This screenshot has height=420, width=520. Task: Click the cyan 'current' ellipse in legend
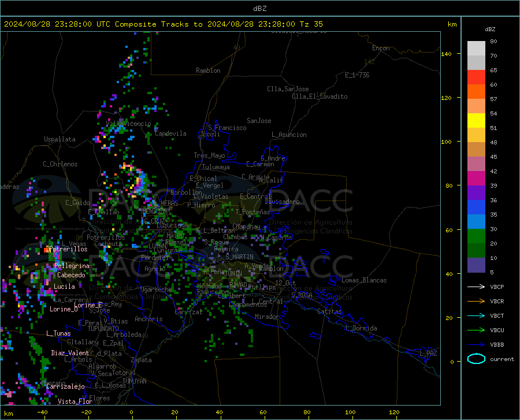pyautogui.click(x=476, y=359)
